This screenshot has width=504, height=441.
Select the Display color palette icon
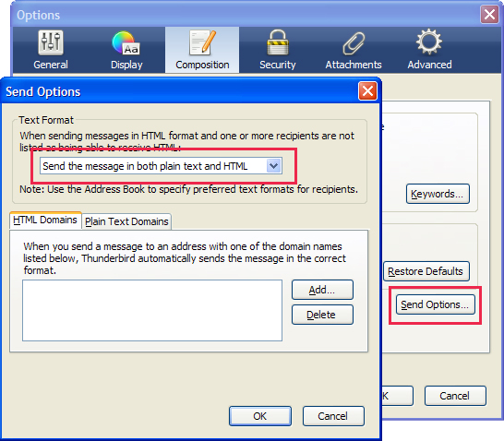pos(126,42)
